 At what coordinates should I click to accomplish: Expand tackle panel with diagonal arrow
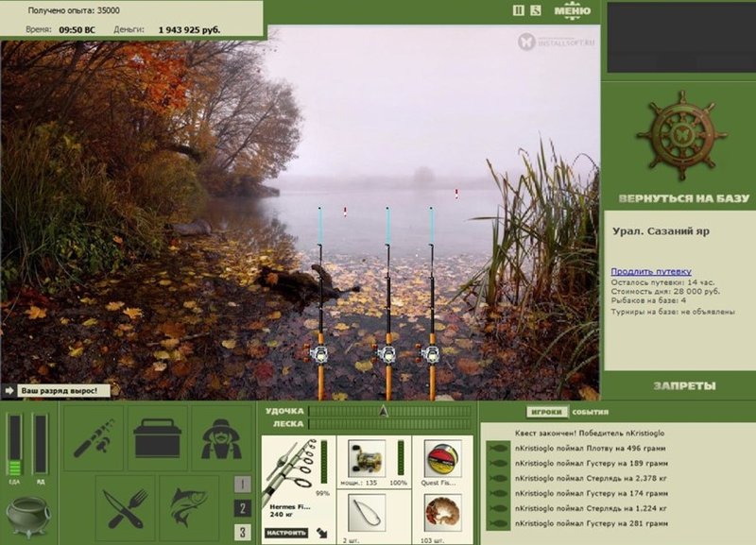click(321, 533)
